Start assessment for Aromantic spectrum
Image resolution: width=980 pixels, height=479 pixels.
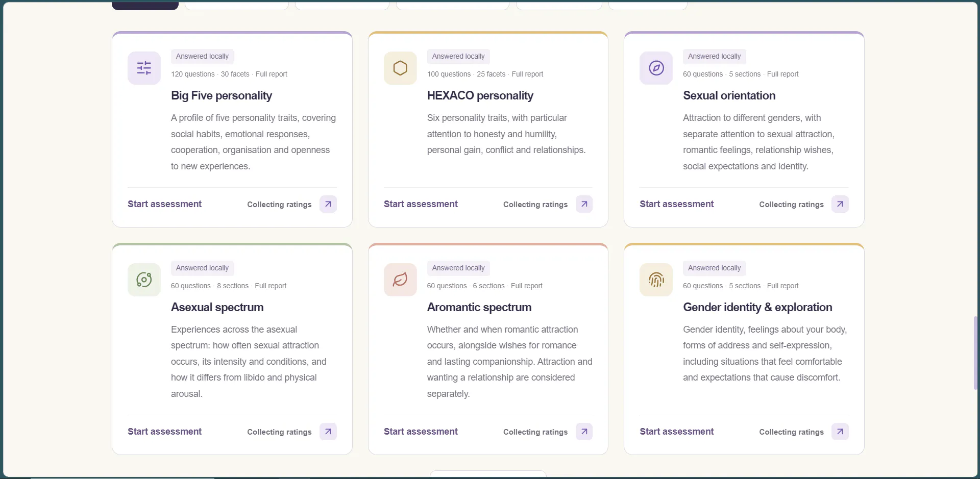coord(421,432)
